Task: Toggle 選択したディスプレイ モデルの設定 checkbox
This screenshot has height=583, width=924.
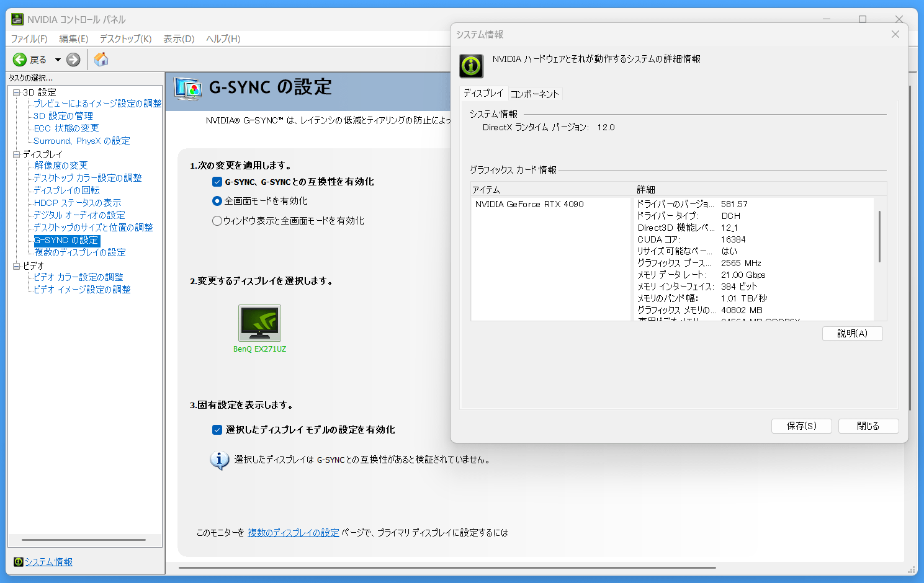Action: pos(217,430)
